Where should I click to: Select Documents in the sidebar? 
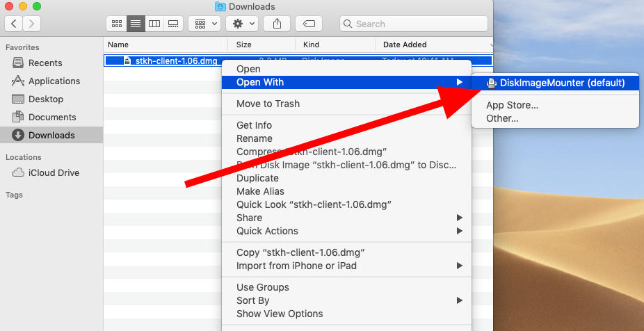pyautogui.click(x=52, y=118)
